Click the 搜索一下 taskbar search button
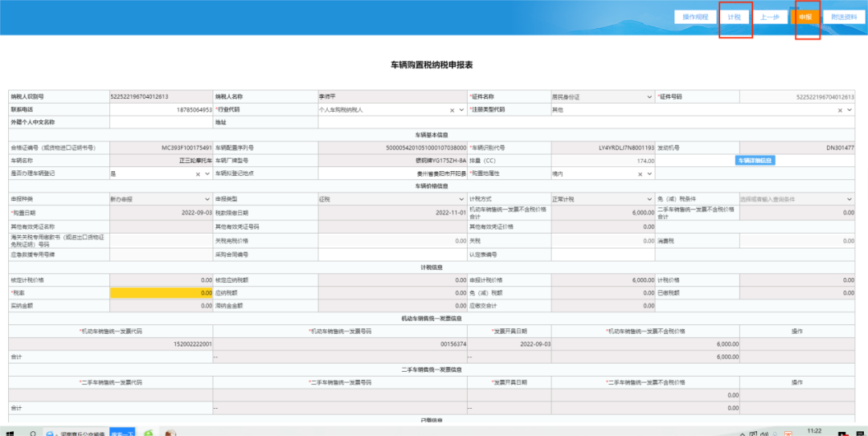This screenshot has height=436, width=868. (x=122, y=432)
